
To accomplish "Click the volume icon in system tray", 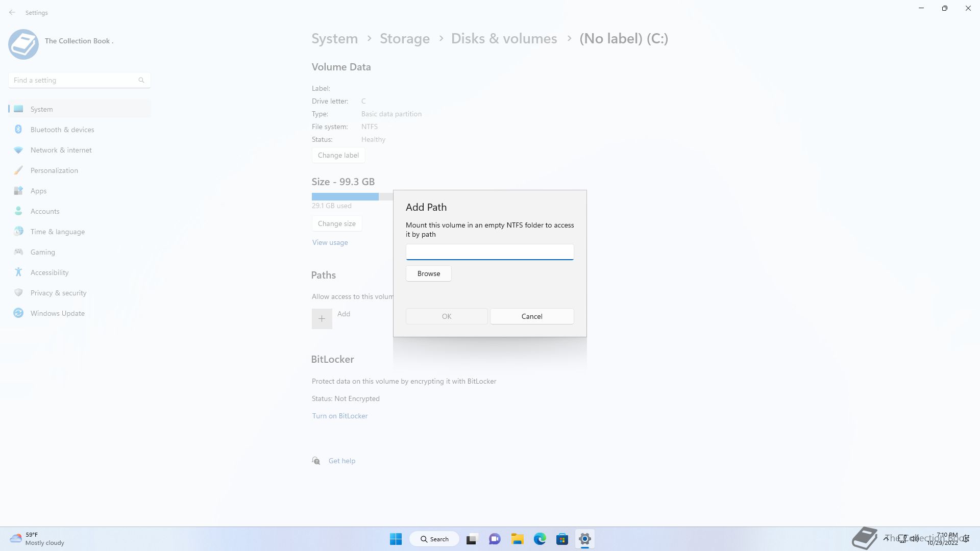I will [x=914, y=538].
